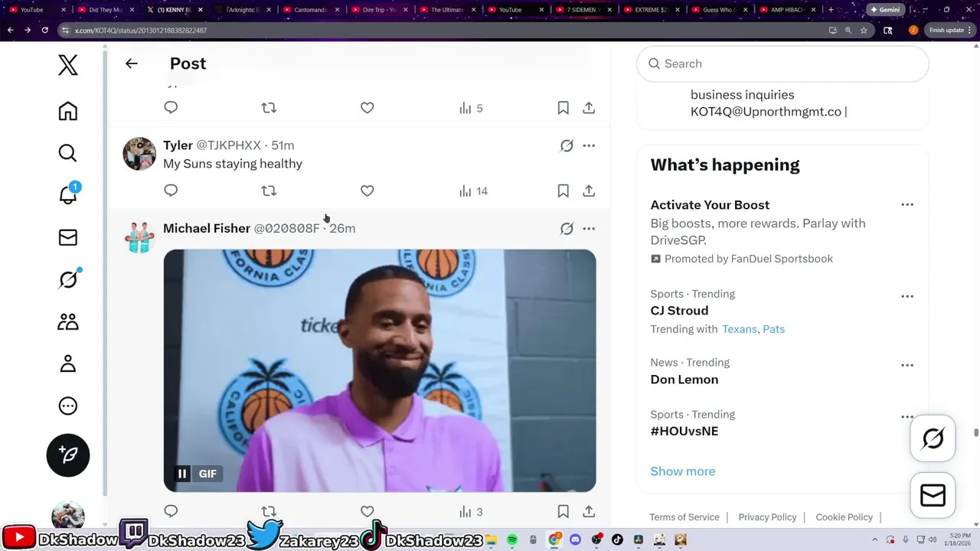Open Communities icon in sidebar
This screenshot has width=980, height=551.
[68, 321]
